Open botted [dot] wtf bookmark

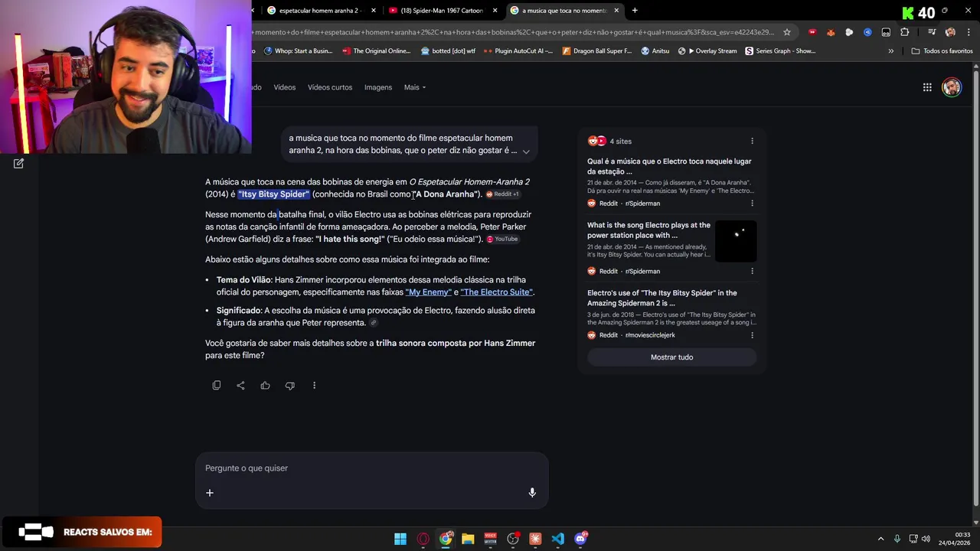tap(448, 51)
